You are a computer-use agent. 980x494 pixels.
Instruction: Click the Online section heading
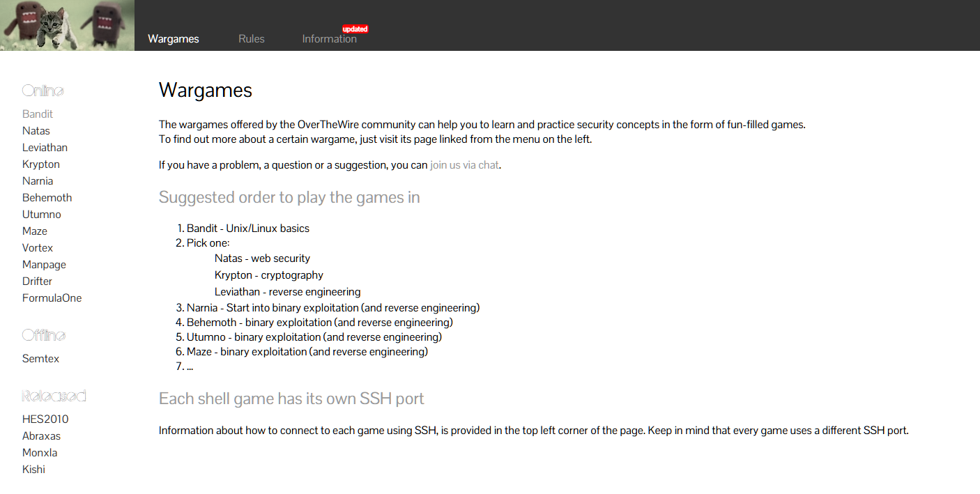coord(43,91)
